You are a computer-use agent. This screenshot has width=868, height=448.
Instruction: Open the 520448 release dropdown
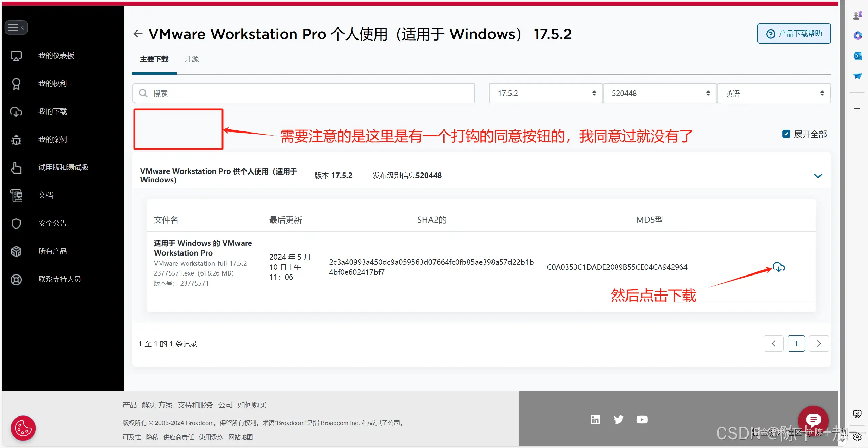click(659, 93)
